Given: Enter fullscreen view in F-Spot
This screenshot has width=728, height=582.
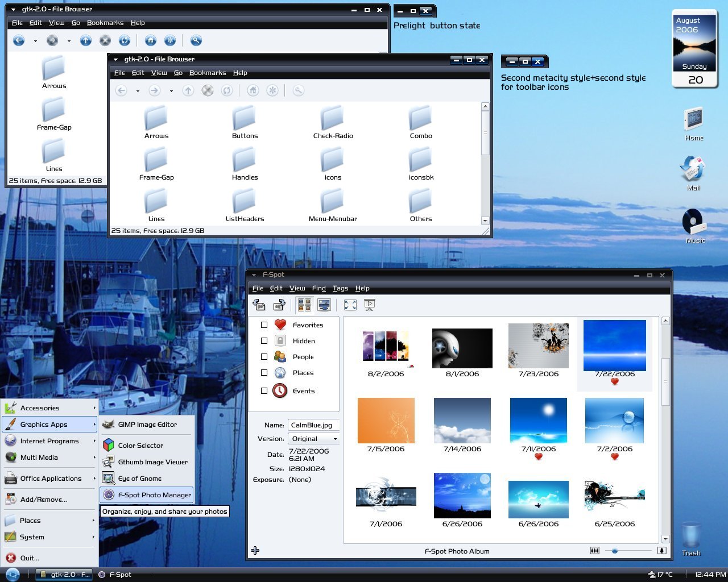Looking at the screenshot, I should pos(350,305).
